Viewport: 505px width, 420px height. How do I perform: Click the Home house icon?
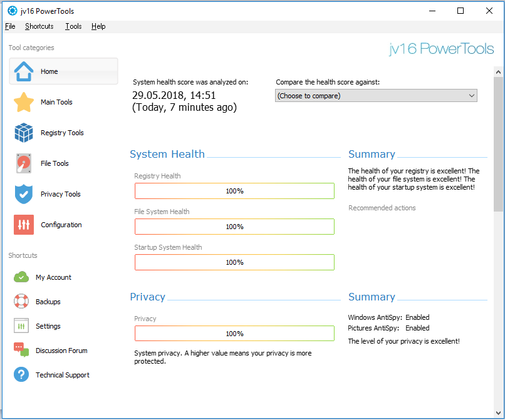(24, 71)
